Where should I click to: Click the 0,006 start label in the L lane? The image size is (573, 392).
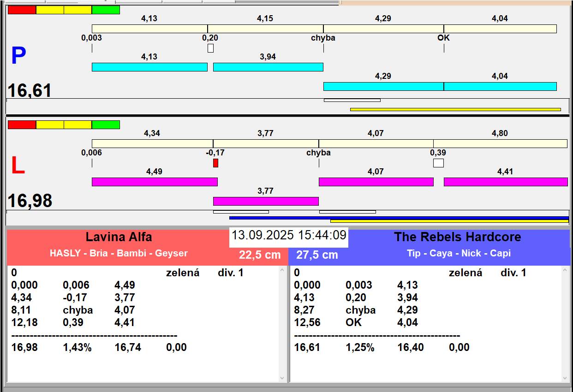(91, 153)
